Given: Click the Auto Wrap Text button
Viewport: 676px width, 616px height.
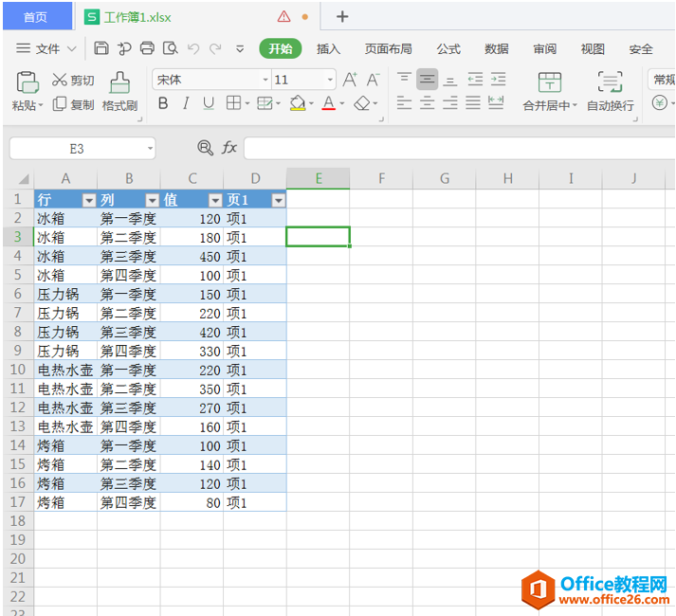Looking at the screenshot, I should click(611, 92).
